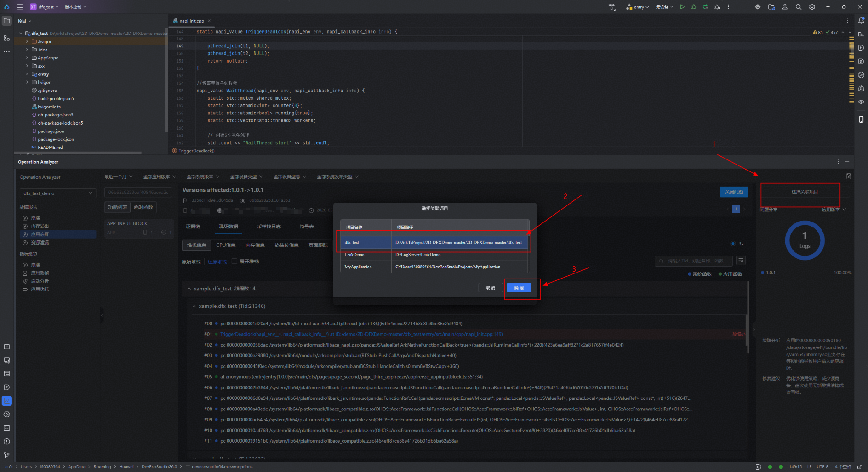Open the Terminal tool window icon
Screen dimensions: 868x472
pyautogui.click(x=7, y=428)
